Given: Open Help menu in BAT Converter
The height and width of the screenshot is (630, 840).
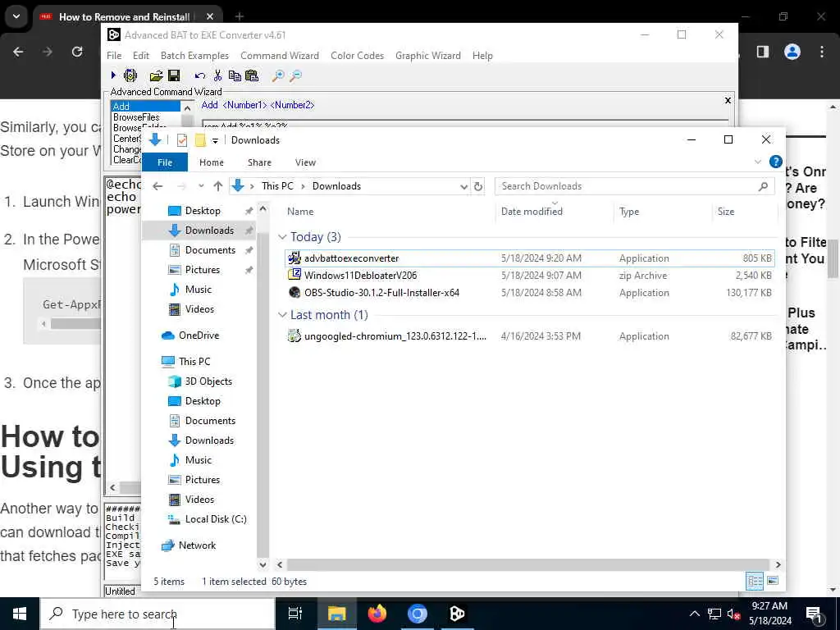Looking at the screenshot, I should pyautogui.click(x=482, y=56).
